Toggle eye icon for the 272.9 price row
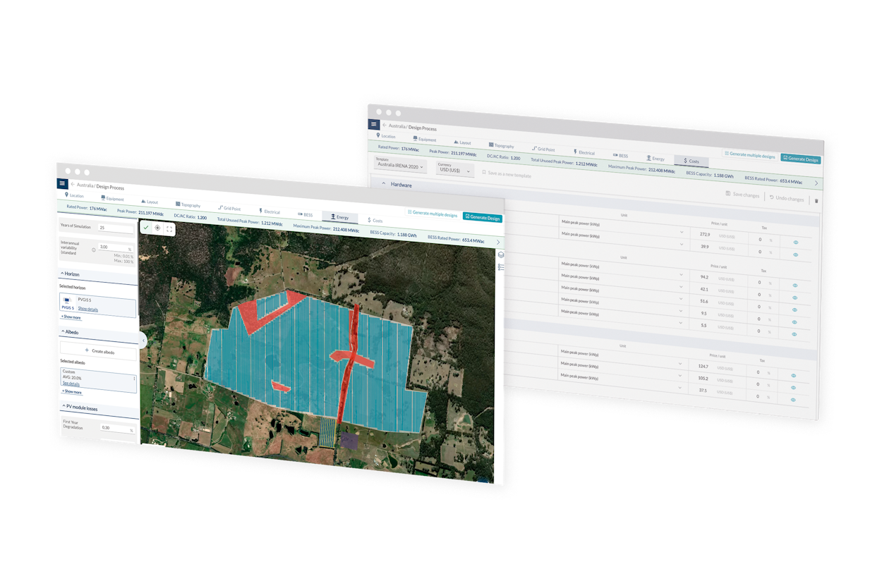Image resolution: width=882 pixels, height=588 pixels. (795, 243)
